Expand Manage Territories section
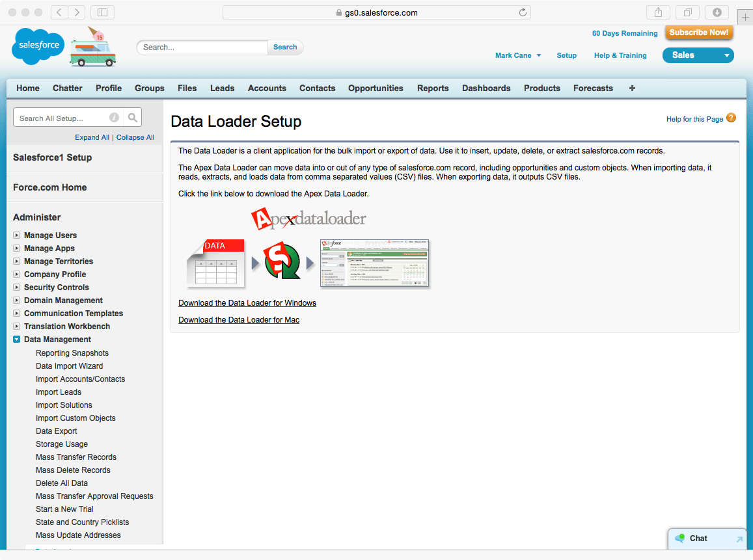This screenshot has height=560, width=753. (x=17, y=261)
